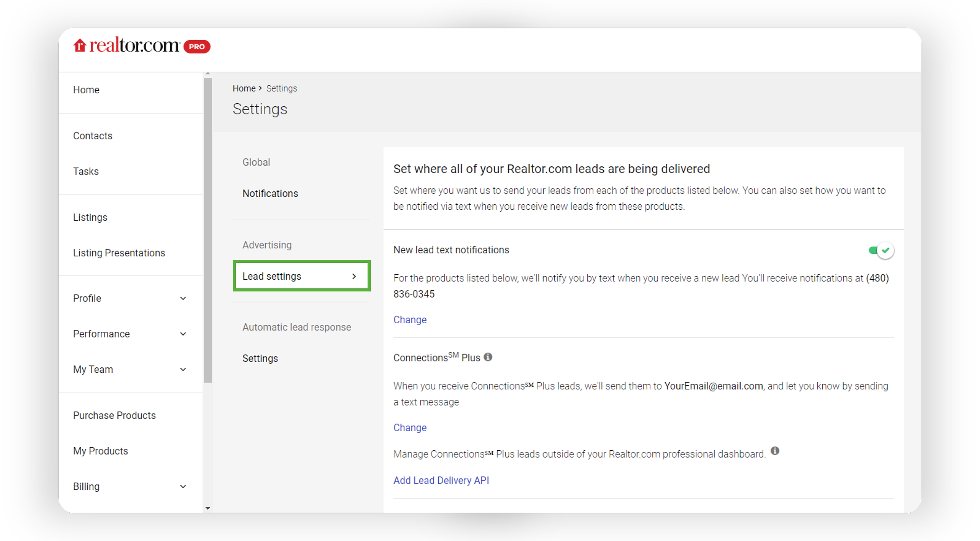
Task: Click the Settings breadcrumb text
Action: point(281,88)
